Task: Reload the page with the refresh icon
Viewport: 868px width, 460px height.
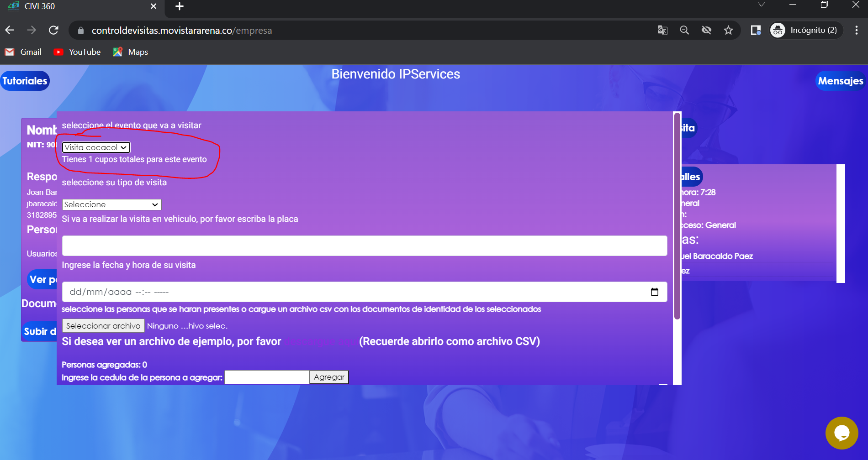Action: 53,30
